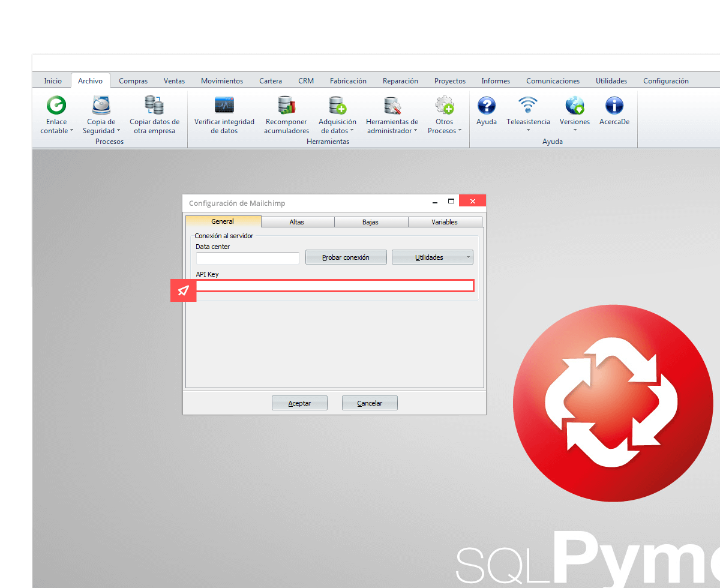Open Teleasistencia wifi icon
The image size is (720, 588).
coord(528,106)
